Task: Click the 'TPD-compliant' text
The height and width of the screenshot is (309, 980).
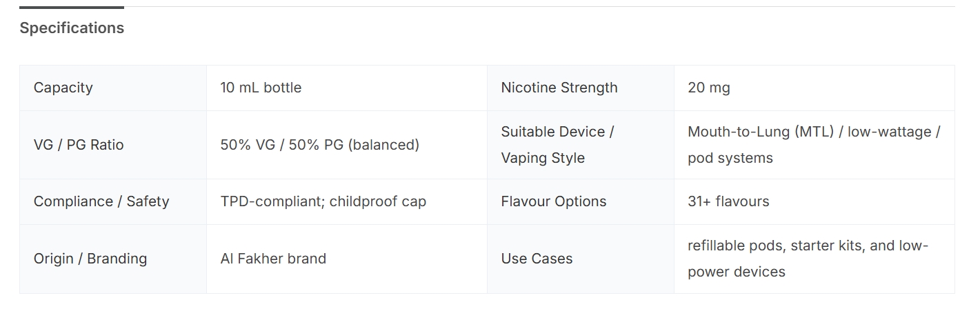Action: point(270,201)
